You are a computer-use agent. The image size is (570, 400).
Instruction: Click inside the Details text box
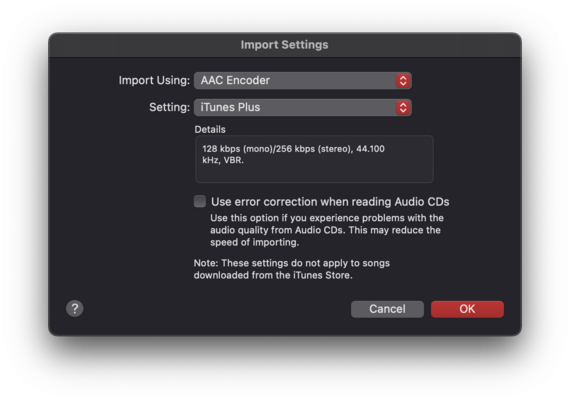pyautogui.click(x=314, y=159)
